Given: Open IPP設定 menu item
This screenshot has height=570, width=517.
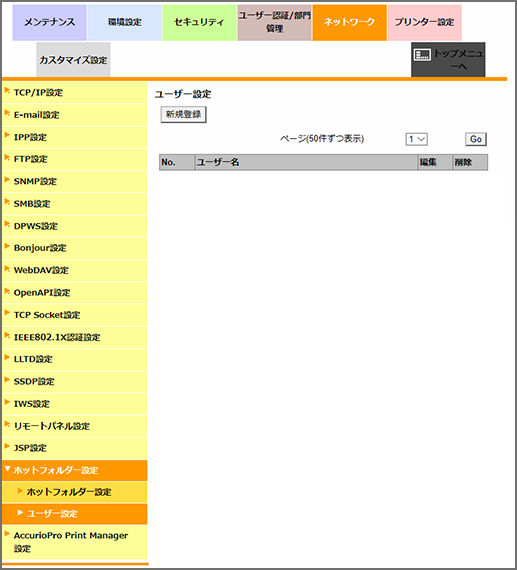Looking at the screenshot, I should point(75,137).
